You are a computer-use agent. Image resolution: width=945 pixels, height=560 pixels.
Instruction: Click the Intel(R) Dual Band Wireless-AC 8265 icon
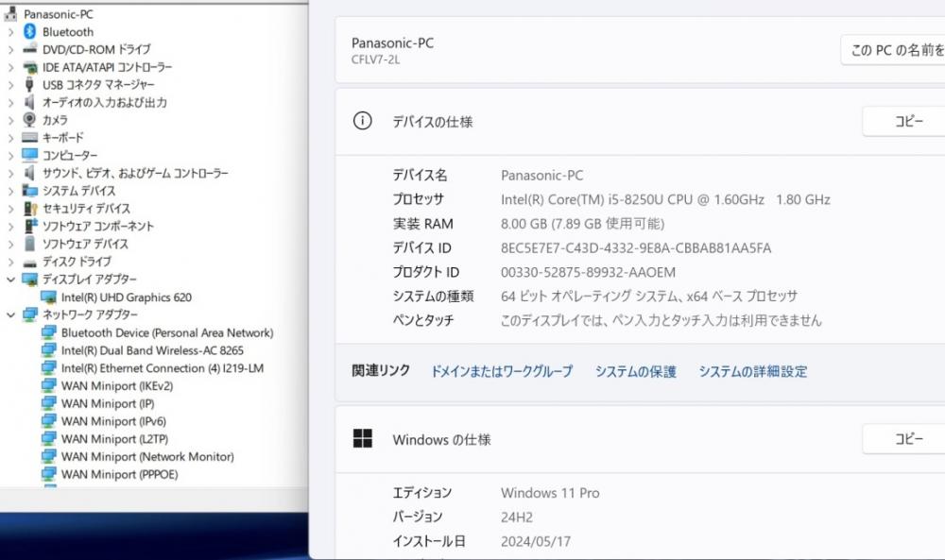(x=49, y=349)
